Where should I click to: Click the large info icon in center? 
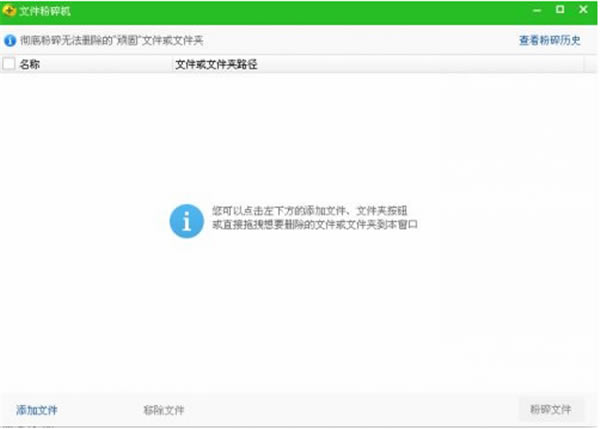pos(187,221)
